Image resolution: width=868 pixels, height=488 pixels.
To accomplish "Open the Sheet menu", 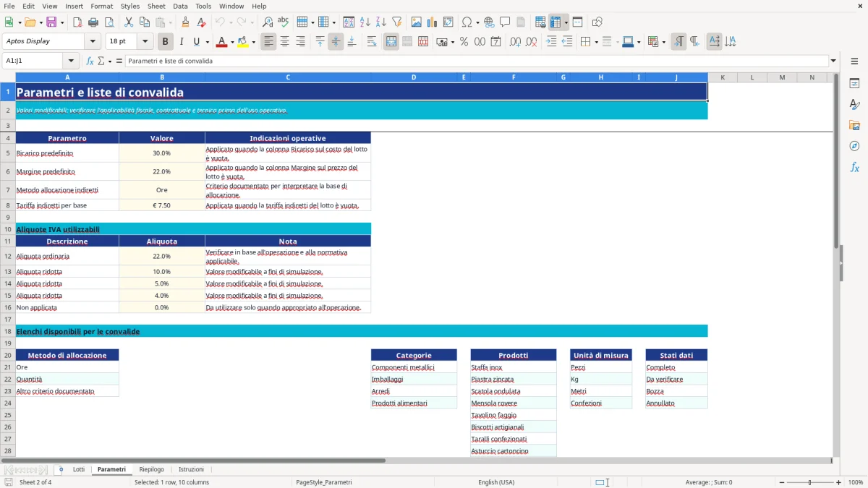I will tap(156, 6).
